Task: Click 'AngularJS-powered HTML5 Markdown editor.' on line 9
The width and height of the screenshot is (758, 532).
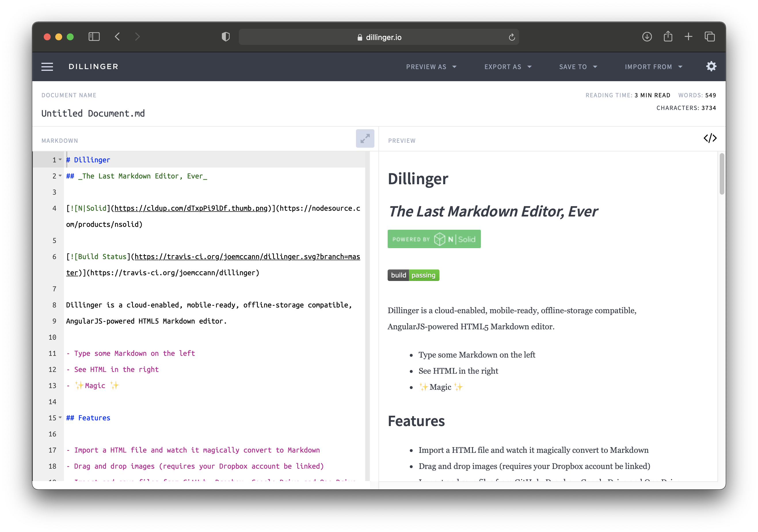Action: (146, 321)
